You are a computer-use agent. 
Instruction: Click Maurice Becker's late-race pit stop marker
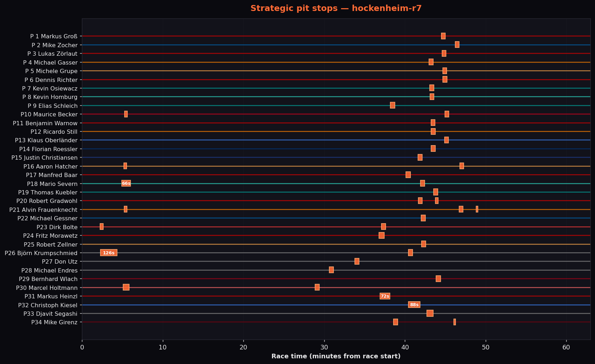(x=447, y=114)
